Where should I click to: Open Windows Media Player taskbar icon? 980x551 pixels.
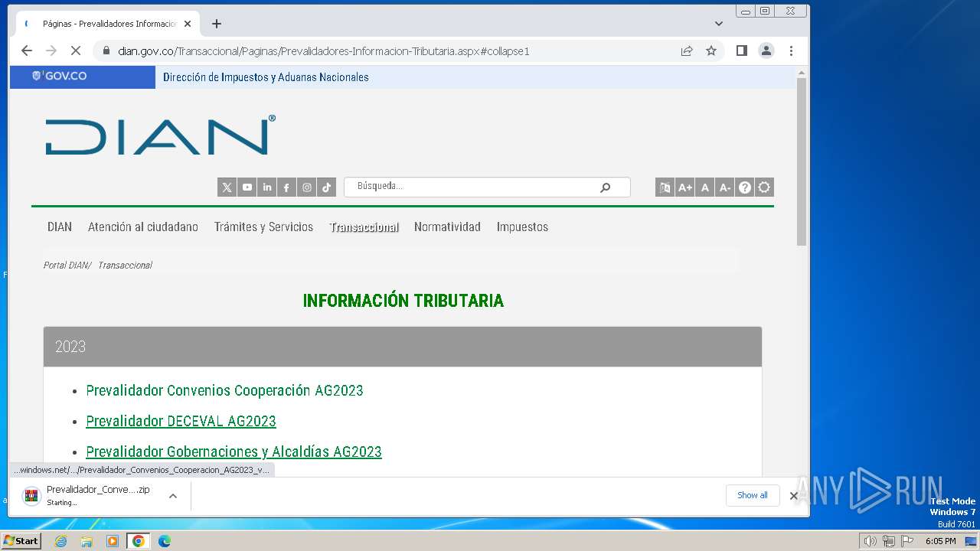[113, 541]
